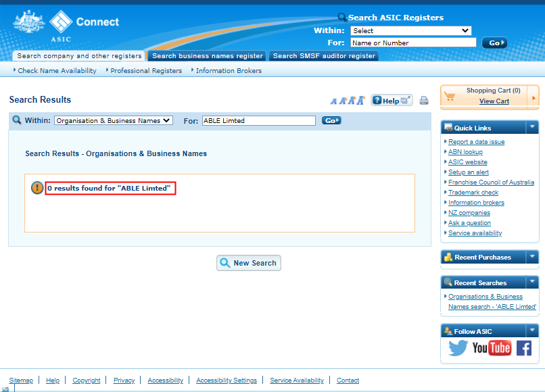
Task: Open Service Availability footer link
Action: (x=296, y=381)
